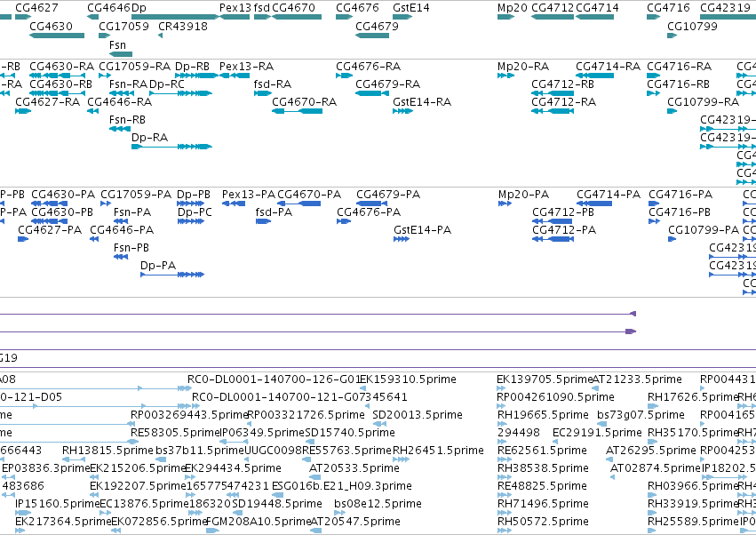The height and width of the screenshot is (535, 756).
Task: Open EST AT02874.5prime
Action: [x=656, y=468]
